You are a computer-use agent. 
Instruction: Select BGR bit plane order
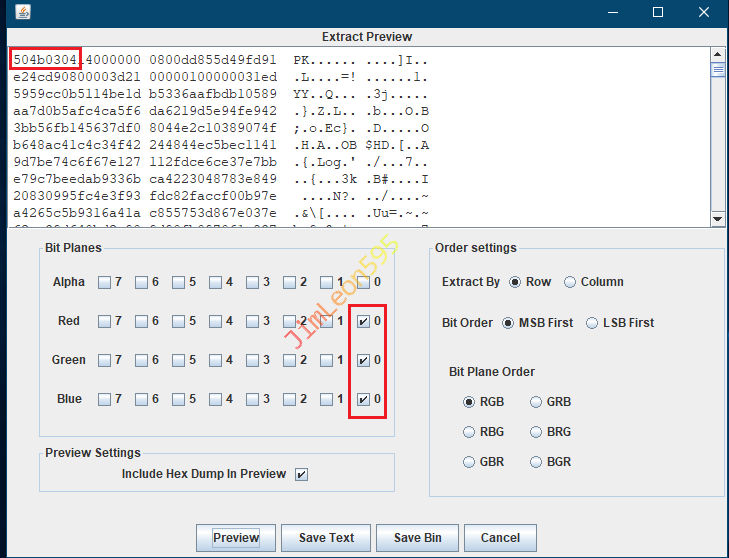pos(537,462)
